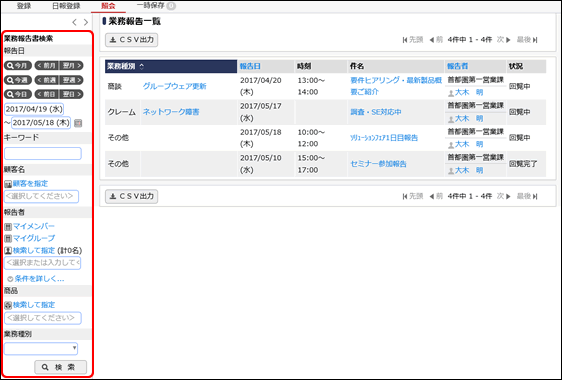The height and width of the screenshot is (380, 562).
Task: Click 大木 明 in セミナー参加報告 row
Action: 469,170
